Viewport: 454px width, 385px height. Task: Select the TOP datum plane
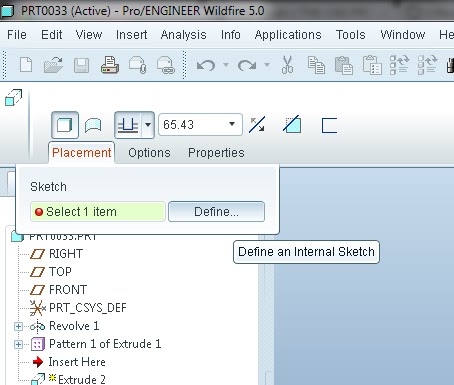60,272
